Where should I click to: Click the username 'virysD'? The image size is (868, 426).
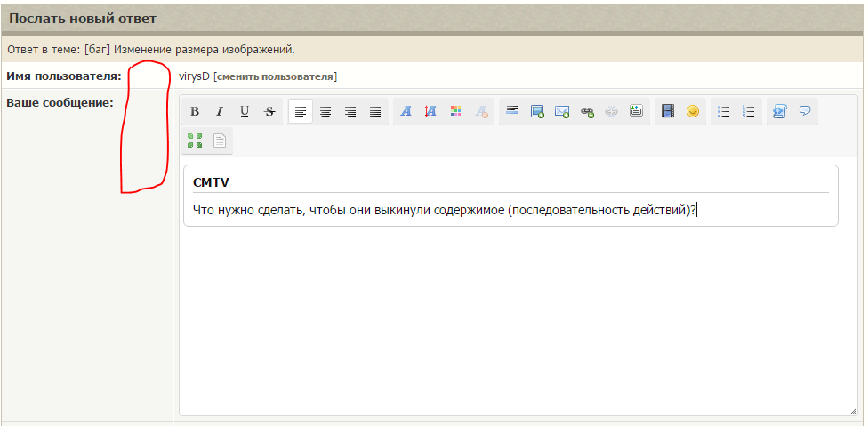point(194,76)
